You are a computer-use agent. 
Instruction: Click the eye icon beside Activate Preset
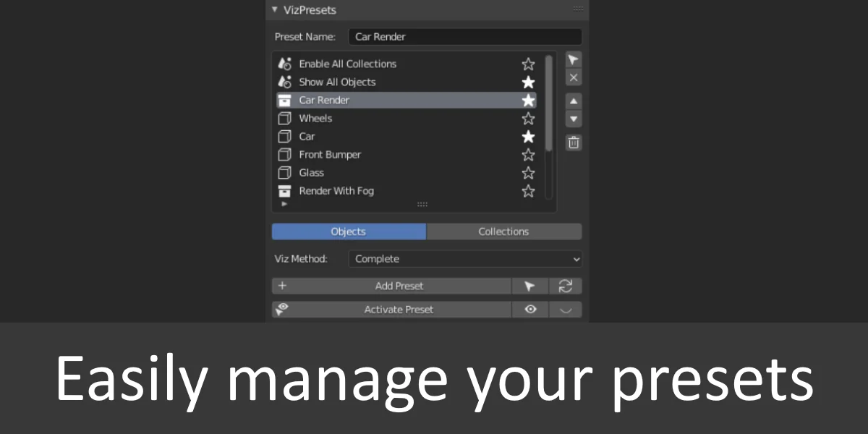click(530, 309)
